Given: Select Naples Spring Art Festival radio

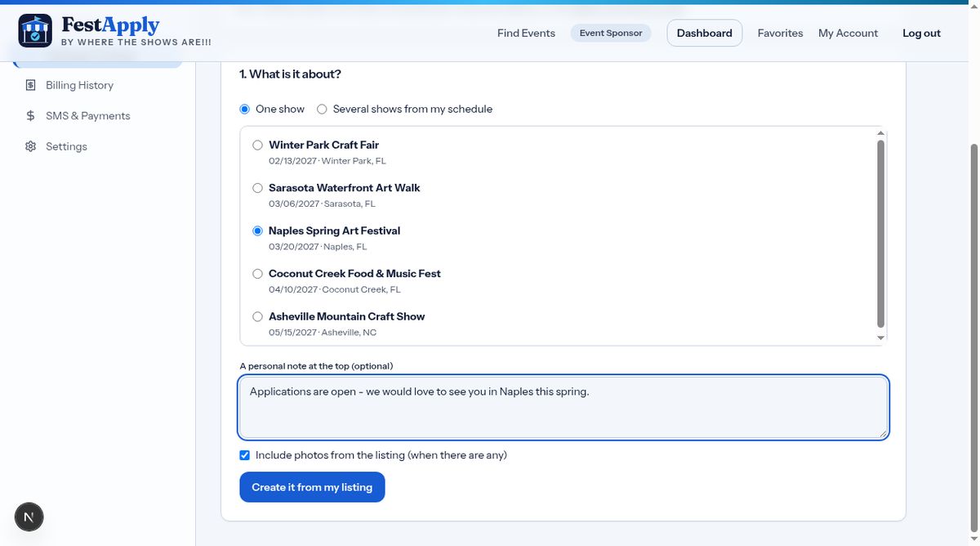Looking at the screenshot, I should pos(258,231).
